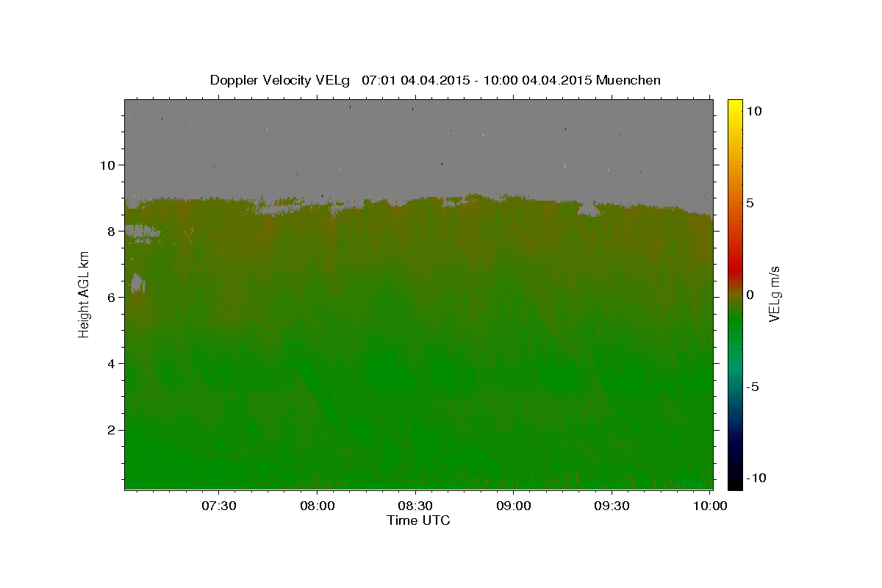Click the colorbar tick label '0'

click(x=750, y=295)
